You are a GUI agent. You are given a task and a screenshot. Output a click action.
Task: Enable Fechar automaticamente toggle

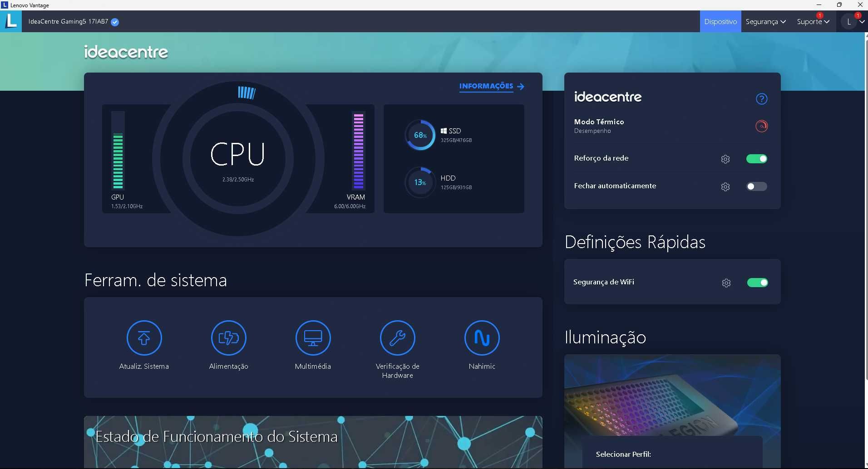[x=757, y=186]
